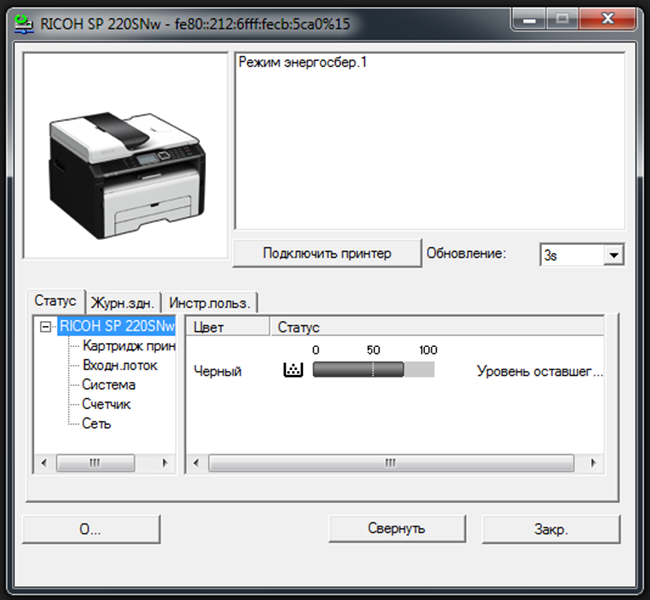The height and width of the screenshot is (600, 650).
Task: Select the Входн.лоток tree item
Action: (x=119, y=365)
